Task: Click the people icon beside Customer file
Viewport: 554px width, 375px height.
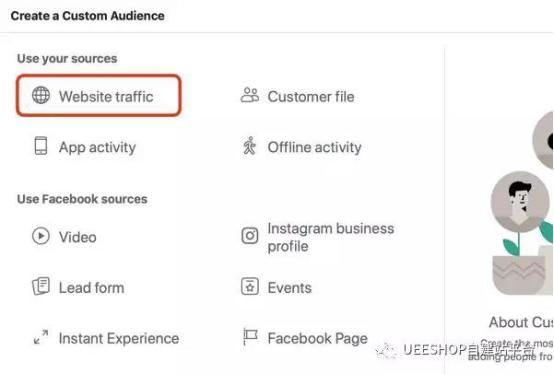Action: pyautogui.click(x=250, y=95)
